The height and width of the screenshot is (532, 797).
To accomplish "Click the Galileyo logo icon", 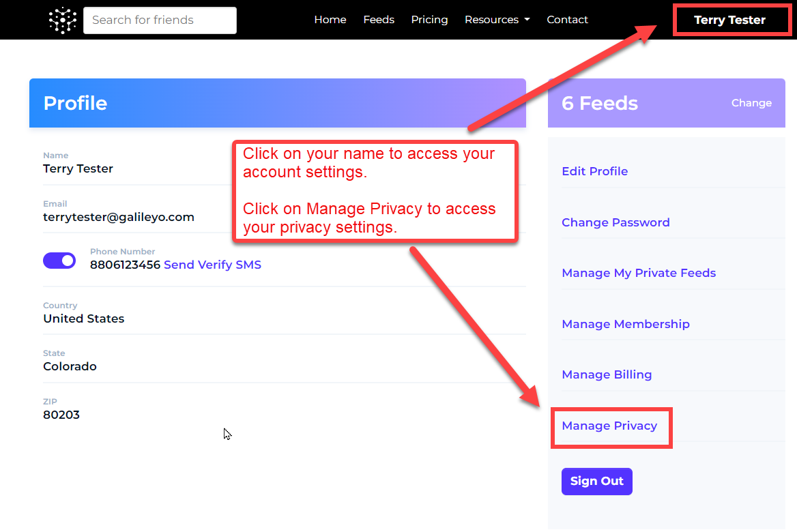I will point(63,20).
